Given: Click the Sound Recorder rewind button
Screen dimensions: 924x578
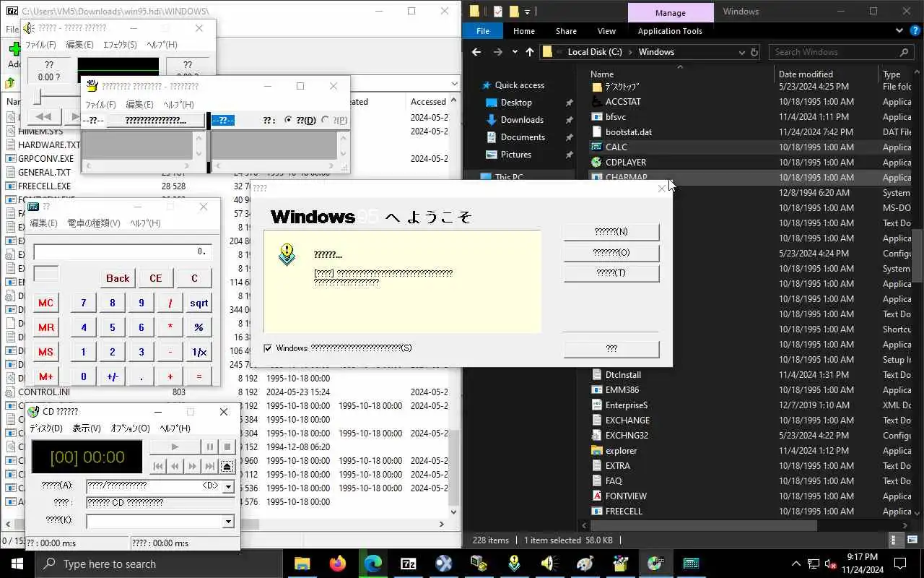Looking at the screenshot, I should click(43, 116).
